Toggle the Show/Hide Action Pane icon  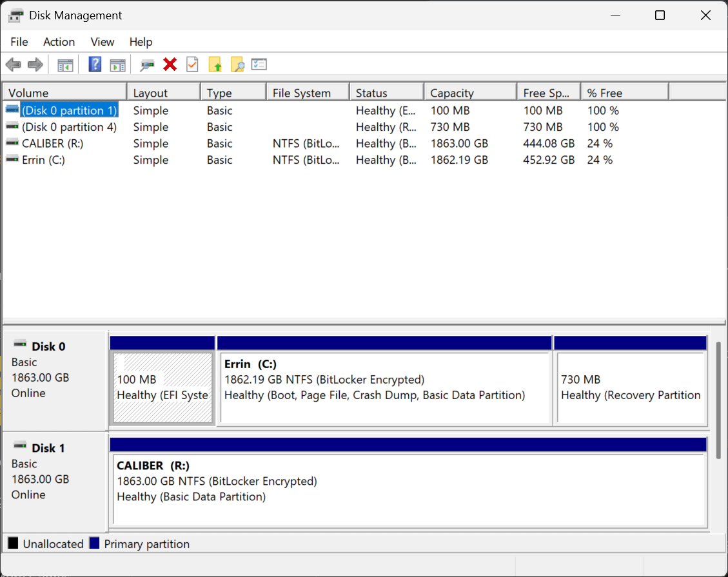117,64
